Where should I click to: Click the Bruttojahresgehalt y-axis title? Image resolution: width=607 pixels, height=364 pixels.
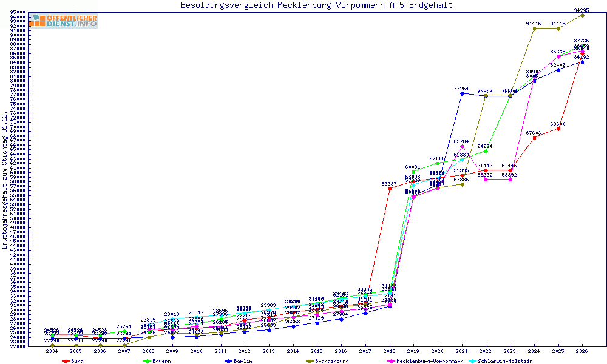click(5, 181)
